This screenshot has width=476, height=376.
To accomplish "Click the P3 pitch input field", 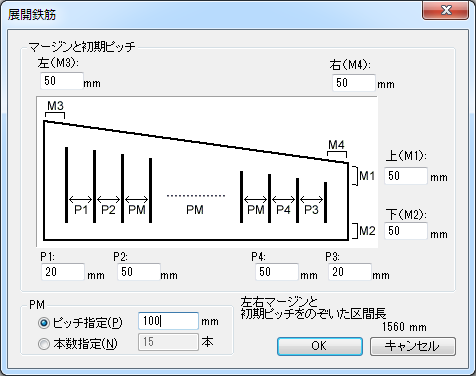I will coord(350,272).
